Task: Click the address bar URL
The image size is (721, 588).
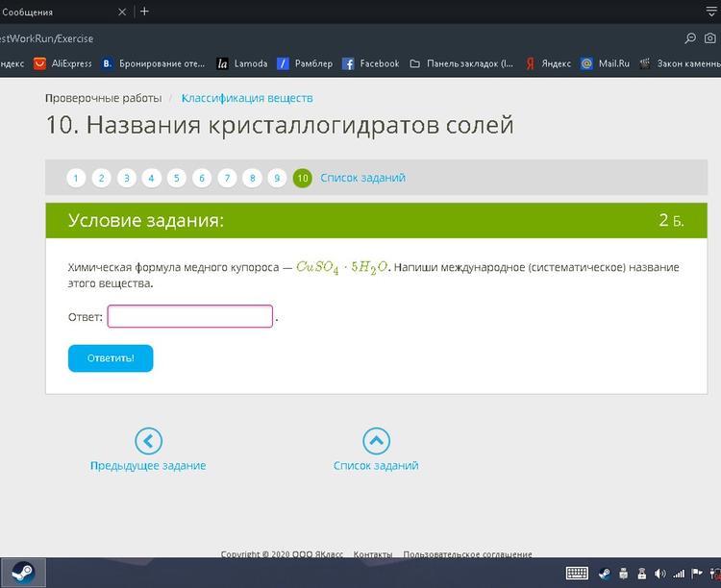Action: [x=46, y=38]
